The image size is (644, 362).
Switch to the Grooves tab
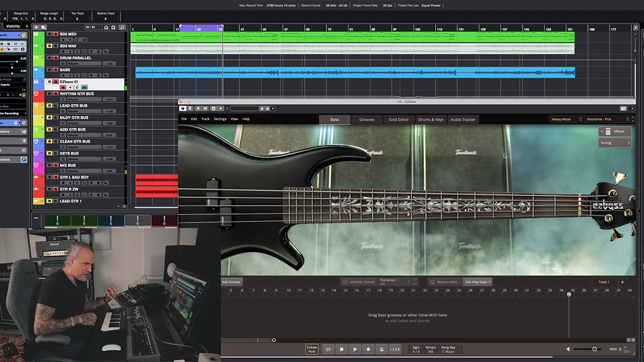pos(367,120)
